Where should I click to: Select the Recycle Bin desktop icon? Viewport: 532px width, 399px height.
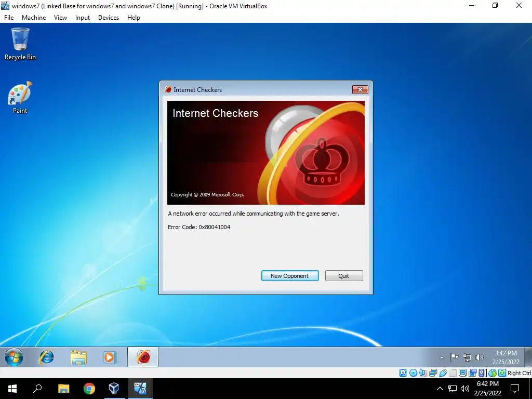click(x=20, y=44)
